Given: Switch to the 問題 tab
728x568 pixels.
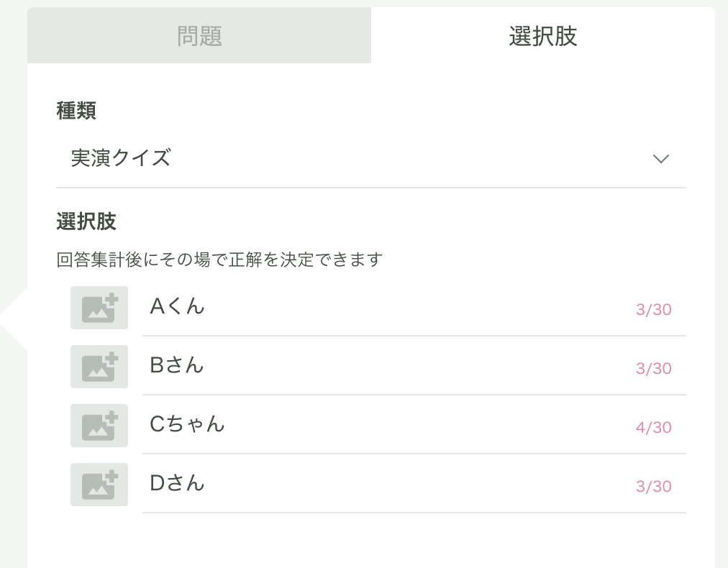Looking at the screenshot, I should click(199, 35).
